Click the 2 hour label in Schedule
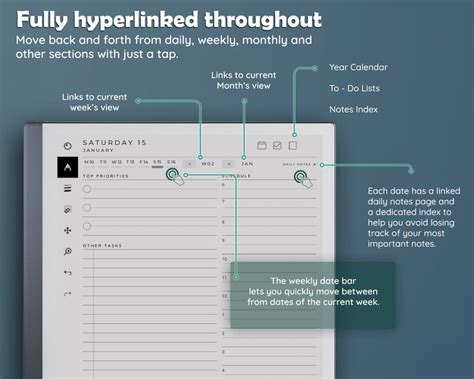The height and width of the screenshot is (379, 474). (x=223, y=333)
